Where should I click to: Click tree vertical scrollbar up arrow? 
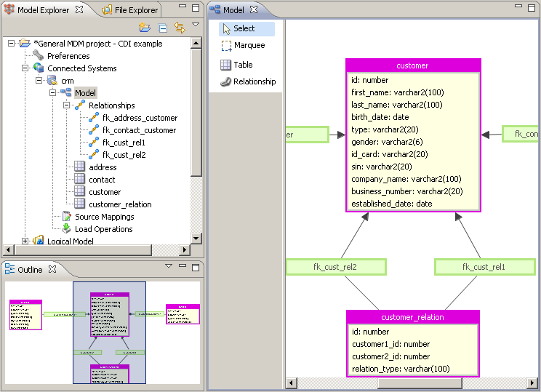[196, 43]
